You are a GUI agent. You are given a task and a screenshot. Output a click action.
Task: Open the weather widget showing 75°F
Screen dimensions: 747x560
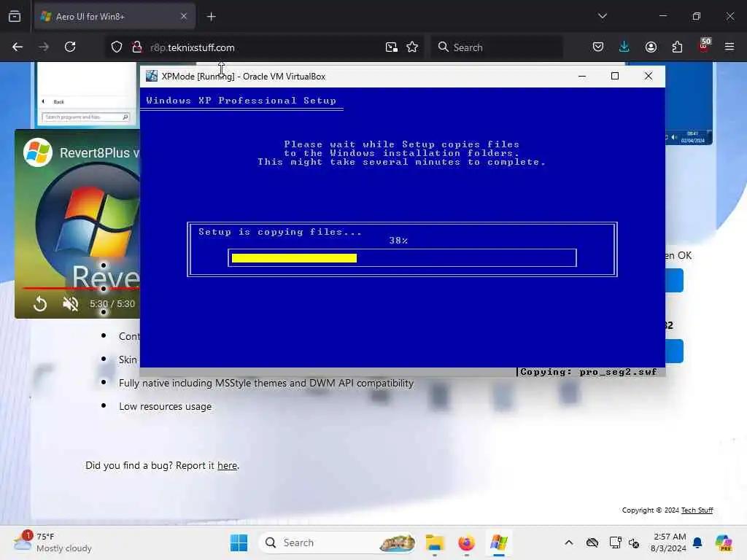coord(53,542)
